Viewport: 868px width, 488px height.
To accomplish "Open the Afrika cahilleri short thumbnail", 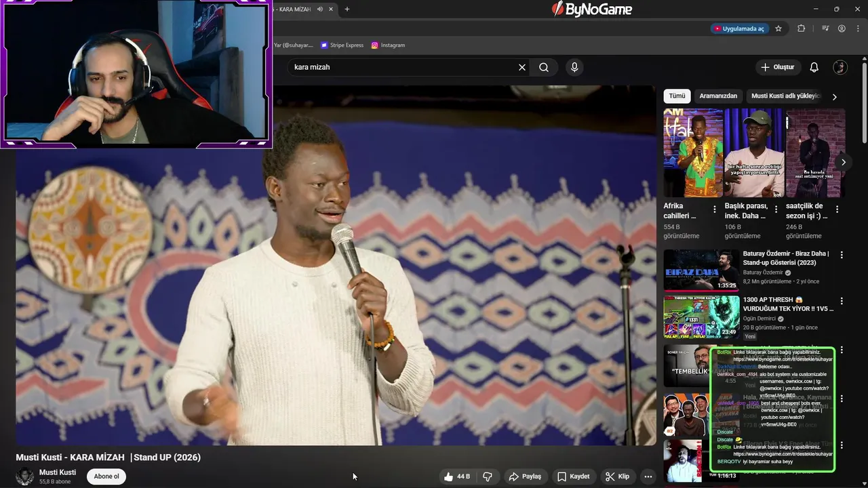I will [693, 152].
